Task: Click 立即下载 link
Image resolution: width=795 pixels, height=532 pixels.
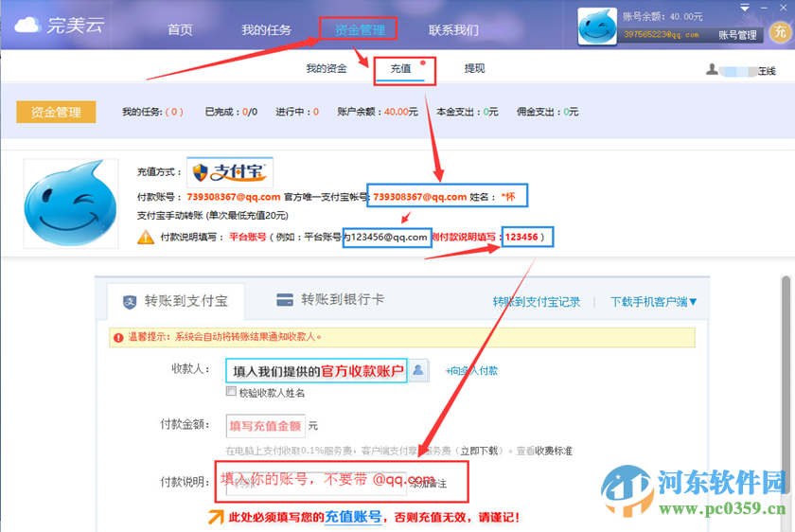Action: tap(479, 451)
